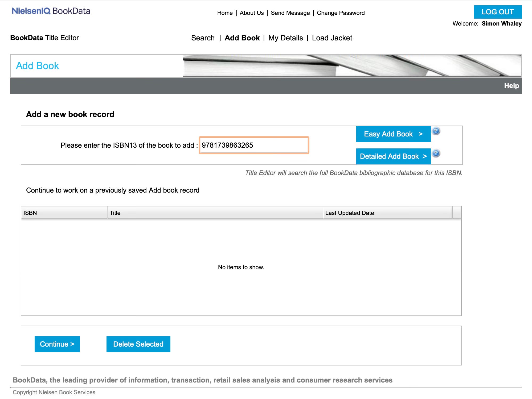Go to Load Jacket section

[332, 38]
